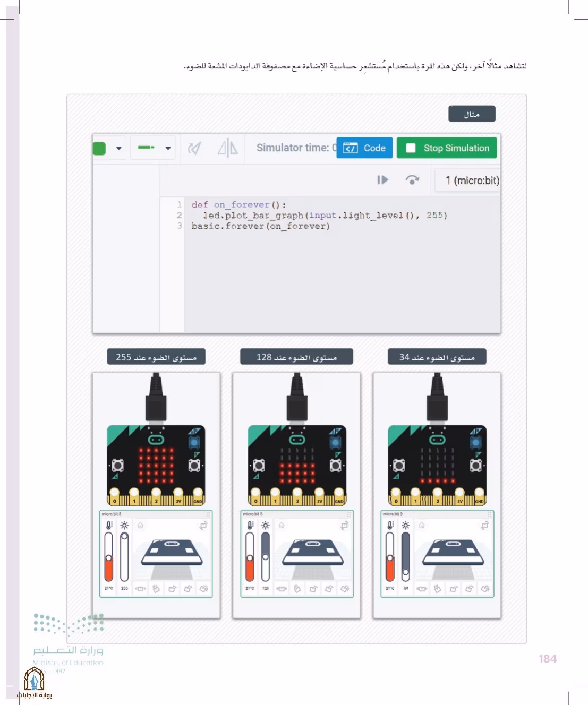The width and height of the screenshot is (588, 705).
Task: Adjust light slider on 255 micro:bit panel
Action: coord(124,557)
